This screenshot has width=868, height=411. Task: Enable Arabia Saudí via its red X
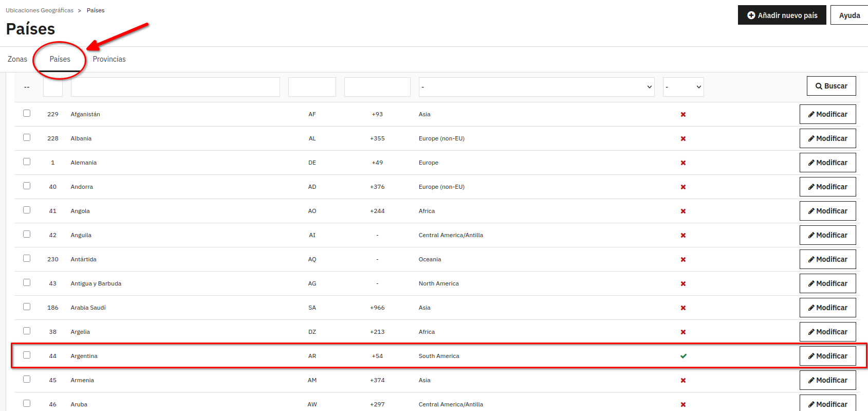(683, 308)
